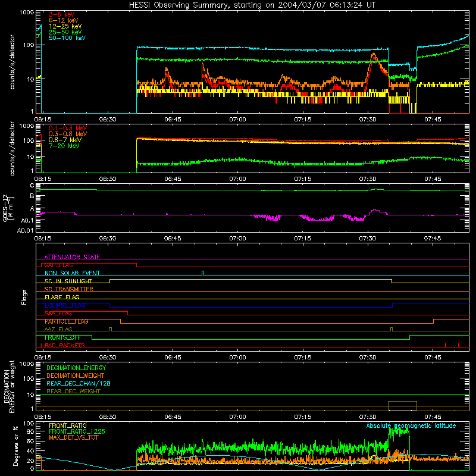This screenshot has width=476, height=476.
Task: Click the NON_SOLAR_EVENT flag label
Action: pyautogui.click(x=72, y=273)
